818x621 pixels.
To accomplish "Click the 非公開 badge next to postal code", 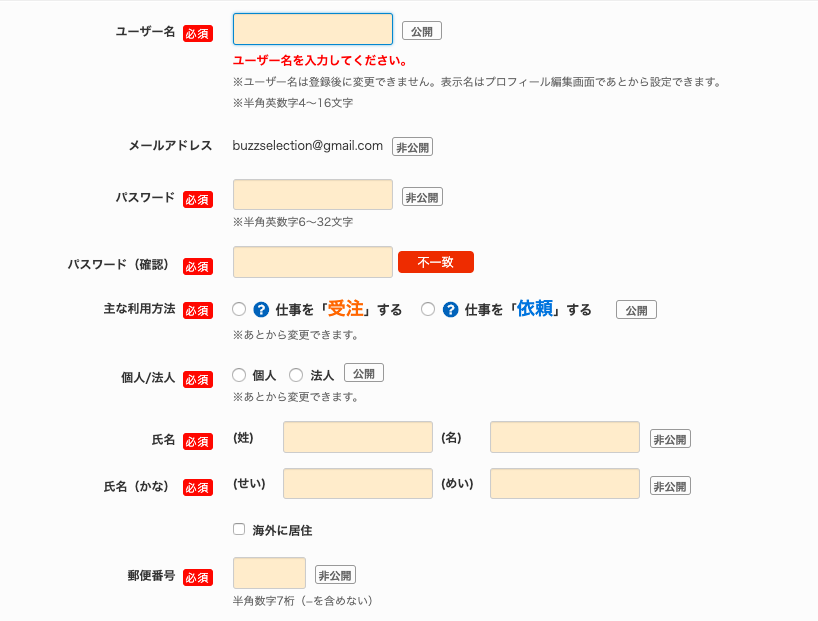I will (335, 575).
